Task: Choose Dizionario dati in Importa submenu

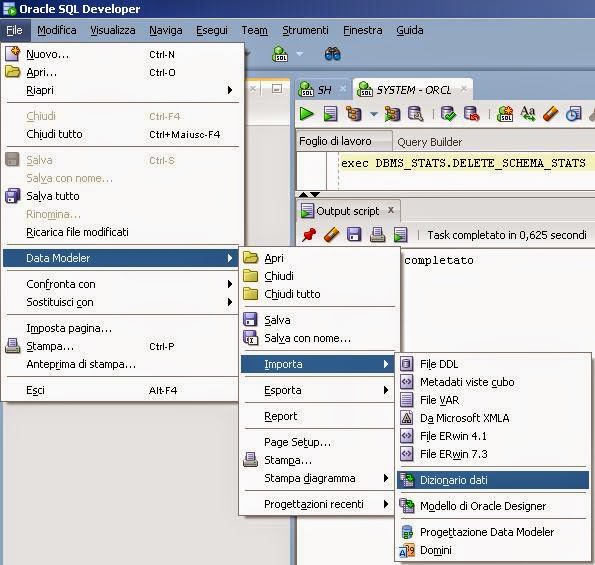Action: point(493,480)
